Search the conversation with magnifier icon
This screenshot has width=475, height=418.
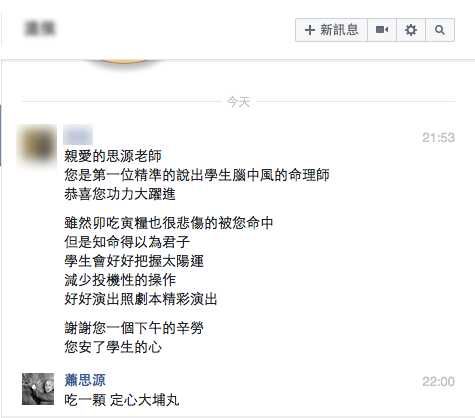tap(440, 30)
